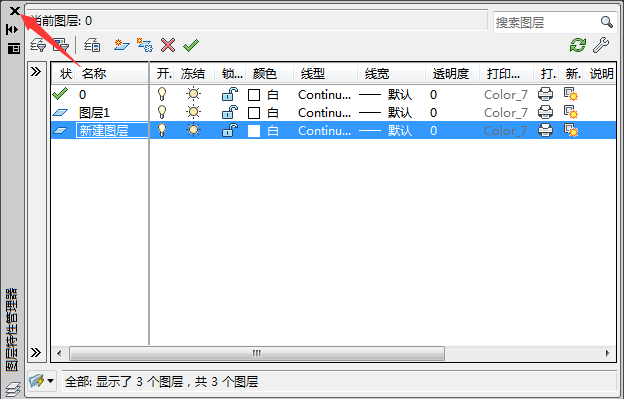
Task: Toggle palette auto-hide icon
Action: tap(12, 29)
